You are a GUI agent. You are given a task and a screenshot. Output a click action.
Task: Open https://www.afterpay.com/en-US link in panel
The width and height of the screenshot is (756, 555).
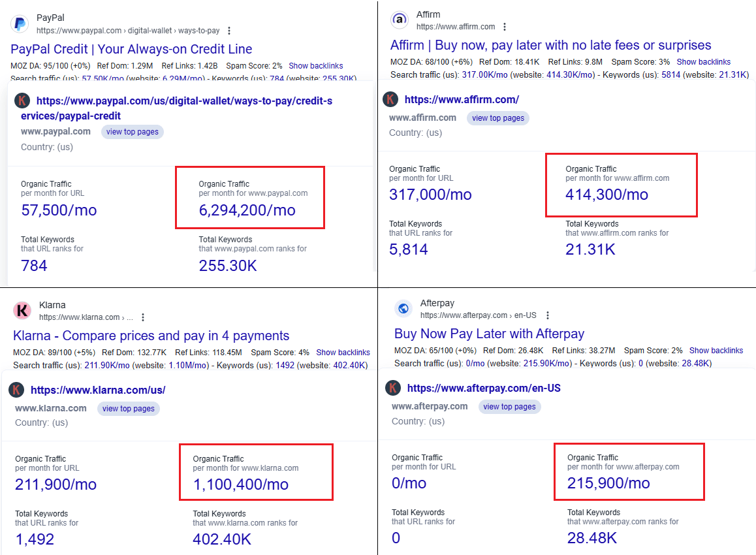(x=484, y=388)
